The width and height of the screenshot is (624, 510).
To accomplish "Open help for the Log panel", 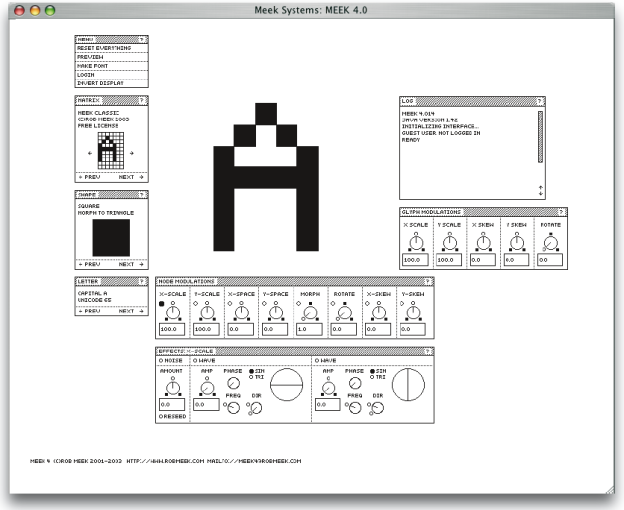I will (539, 101).
